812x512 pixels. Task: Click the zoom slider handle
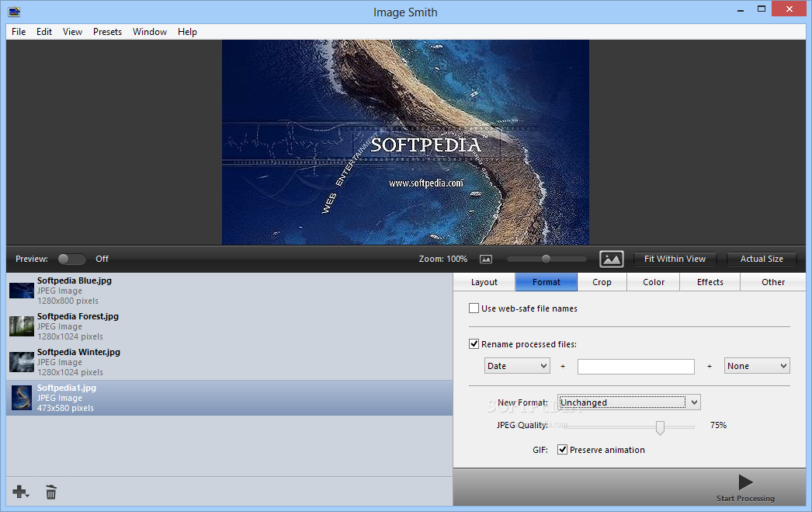[x=546, y=259]
